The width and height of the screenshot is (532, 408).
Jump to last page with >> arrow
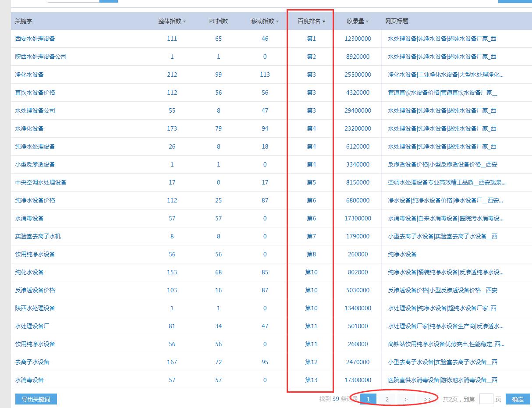pyautogui.click(x=427, y=399)
